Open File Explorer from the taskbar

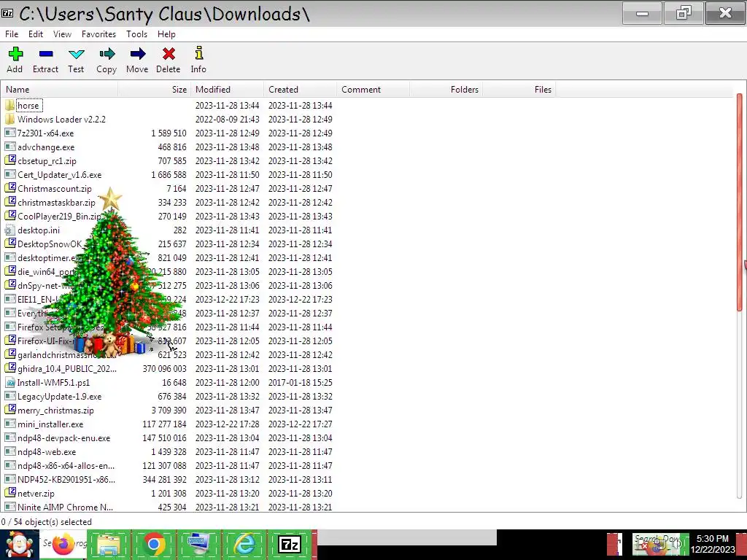pos(109,545)
